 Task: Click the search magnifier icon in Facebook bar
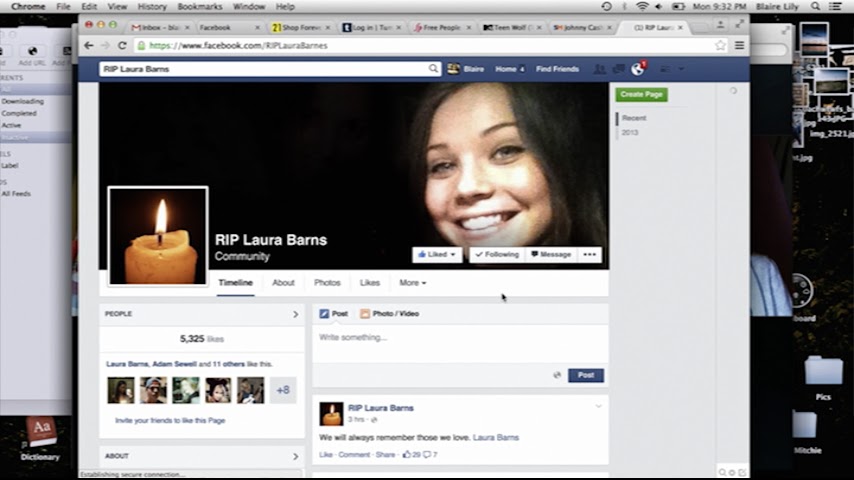(x=433, y=69)
